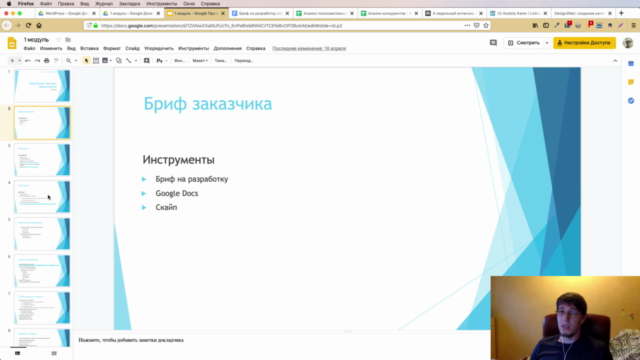Expand the new slide layout dropdown arrow

coord(19,60)
